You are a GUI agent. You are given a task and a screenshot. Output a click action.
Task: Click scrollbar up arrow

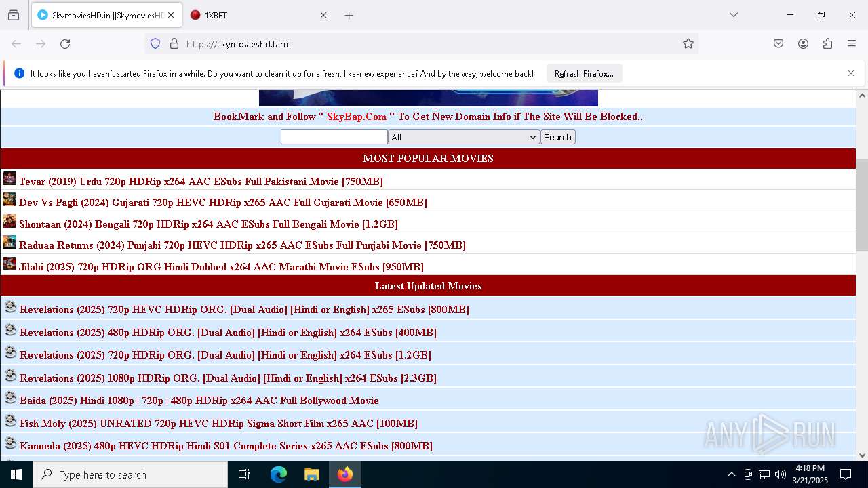click(x=862, y=96)
